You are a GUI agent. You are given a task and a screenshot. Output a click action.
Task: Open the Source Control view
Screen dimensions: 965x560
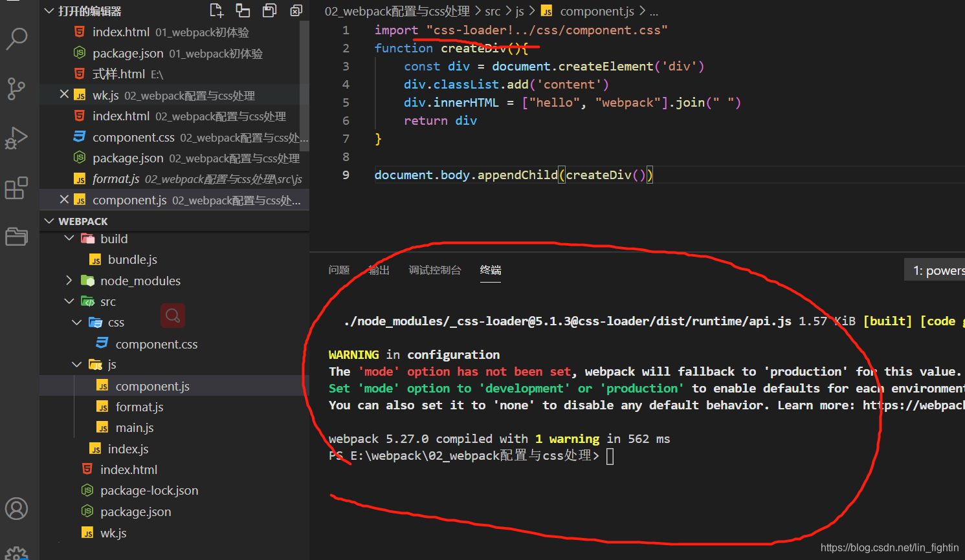(16, 89)
